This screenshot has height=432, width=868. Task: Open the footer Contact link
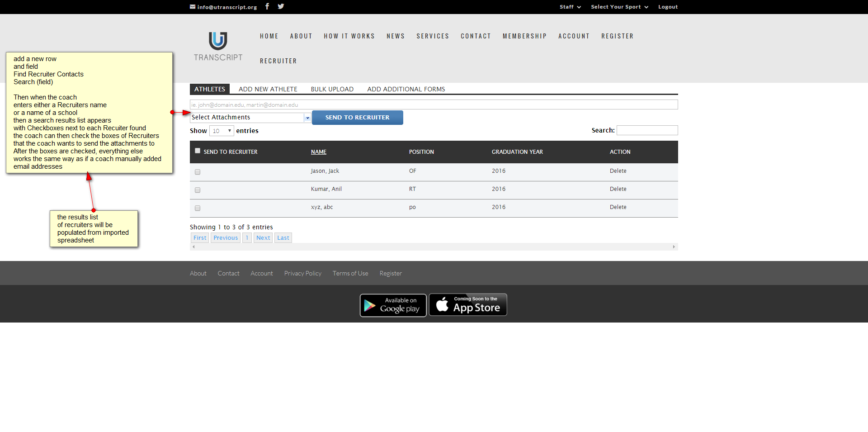point(228,273)
